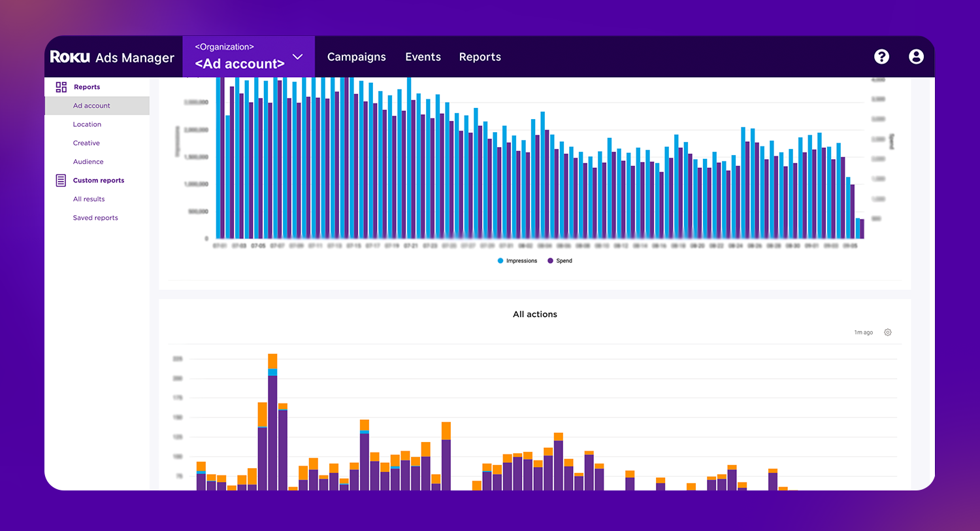Hide the Ad account highlighted report selection

coord(91,105)
